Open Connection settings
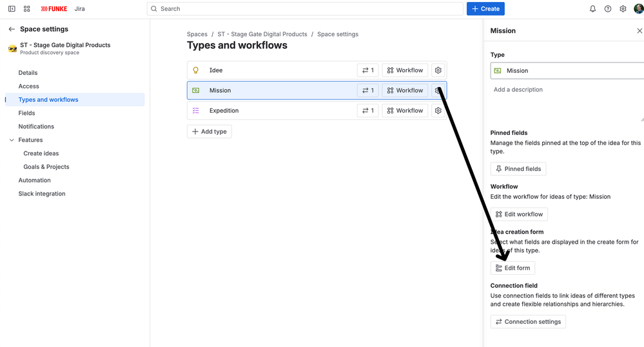Image resolution: width=644 pixels, height=347 pixels. pos(528,322)
